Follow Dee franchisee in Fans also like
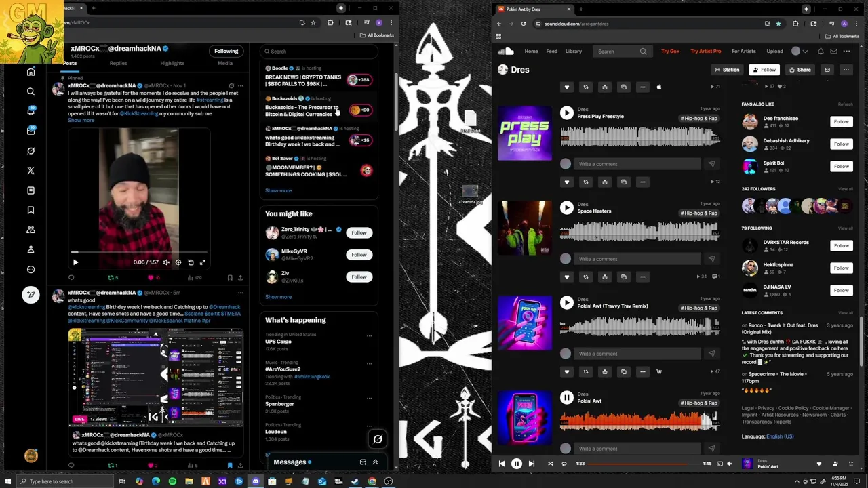 (841, 122)
